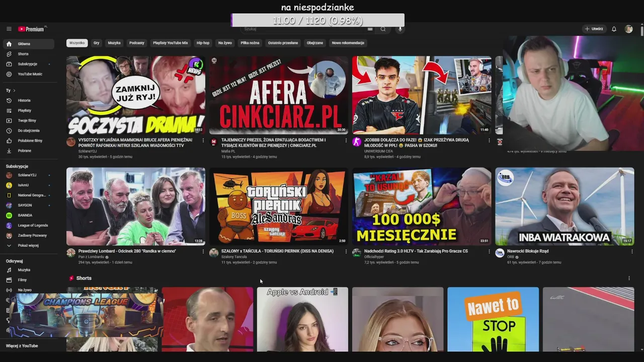Open Toruński Piernik video thumbnail
Viewport: 644px width, 362px height.
tap(279, 207)
